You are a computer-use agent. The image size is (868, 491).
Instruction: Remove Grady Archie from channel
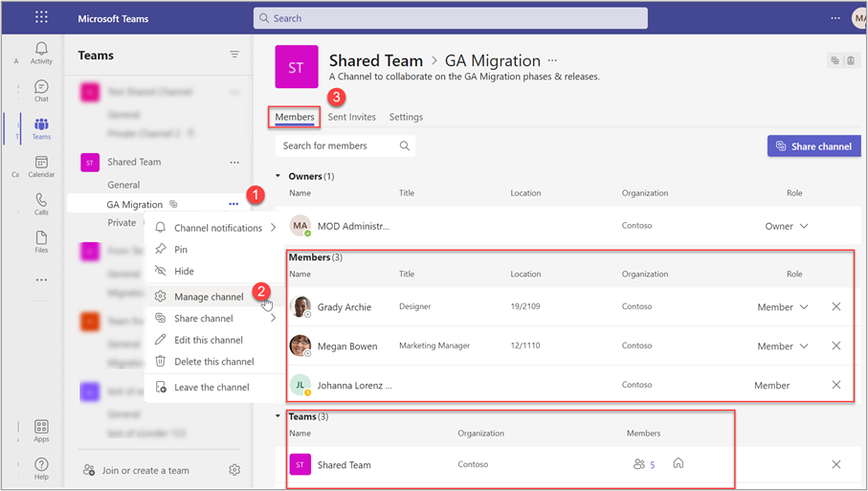point(835,307)
